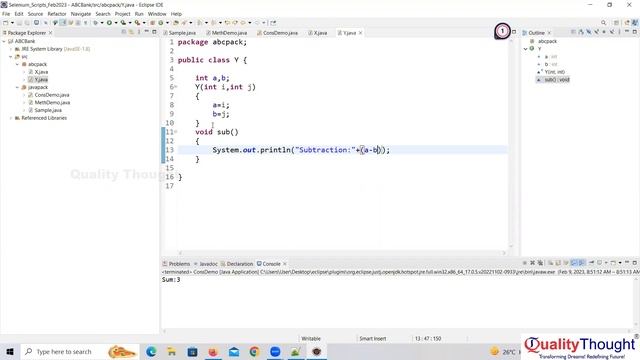Click the Open Perspective icon at top right
Screen dimensions: 640x360
pyautogui.click(x=616, y=23)
